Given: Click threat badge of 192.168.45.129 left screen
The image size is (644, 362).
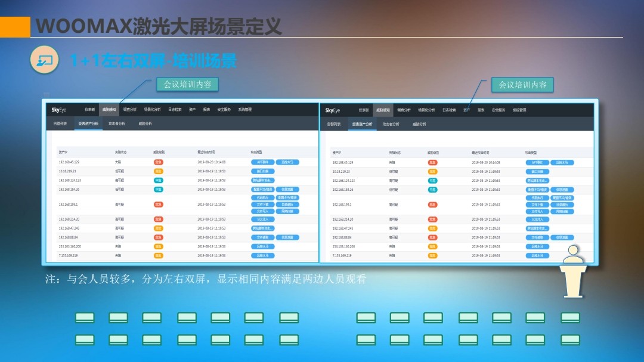Looking at the screenshot, I should pyautogui.click(x=158, y=162).
